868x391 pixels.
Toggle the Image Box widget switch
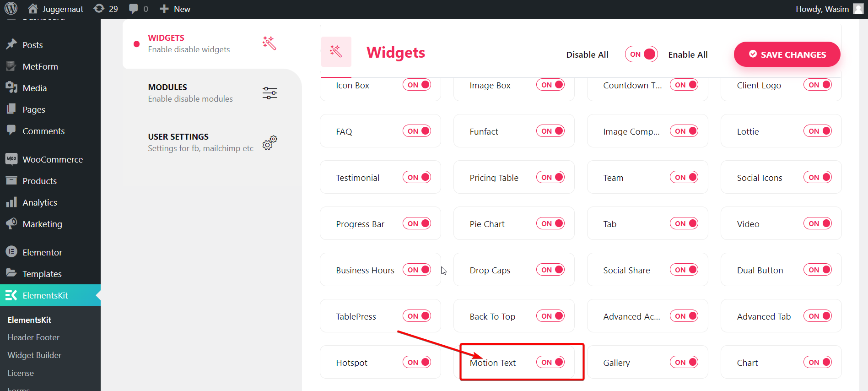(550, 85)
